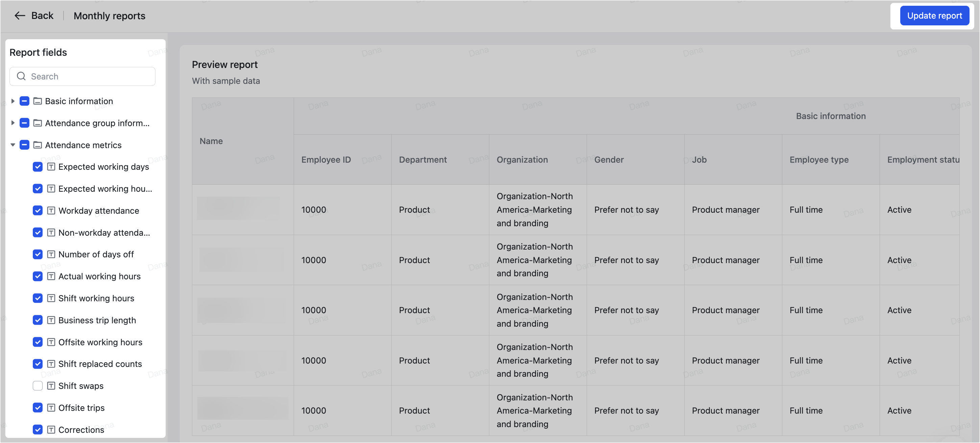Screen dimensions: 980x443
Task: Click inside the Search field
Action: click(x=82, y=76)
